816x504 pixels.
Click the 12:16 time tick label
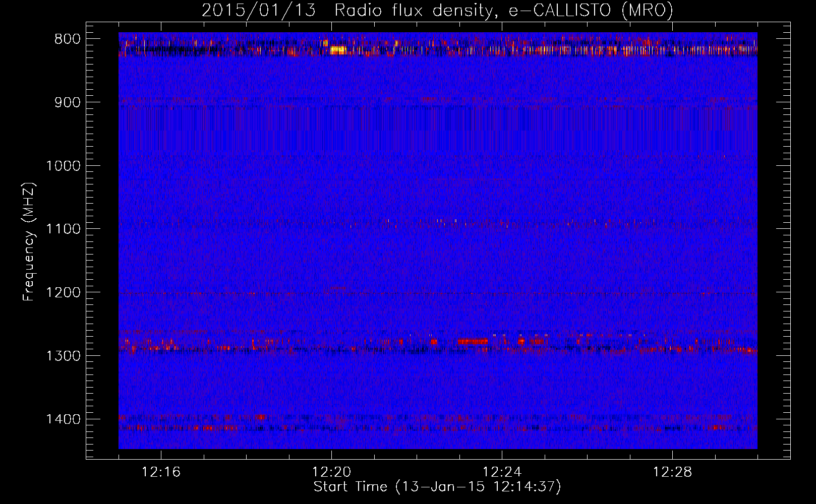161,472
